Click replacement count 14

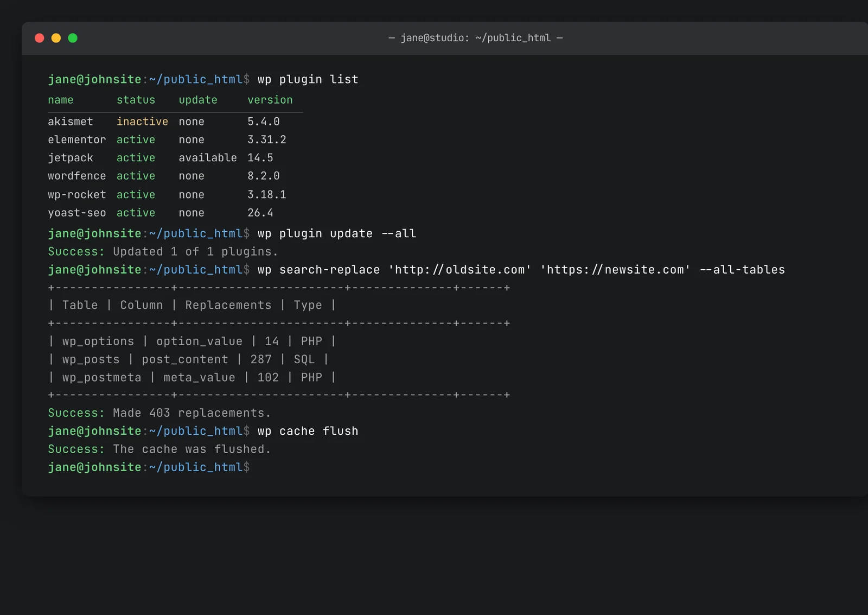(272, 341)
